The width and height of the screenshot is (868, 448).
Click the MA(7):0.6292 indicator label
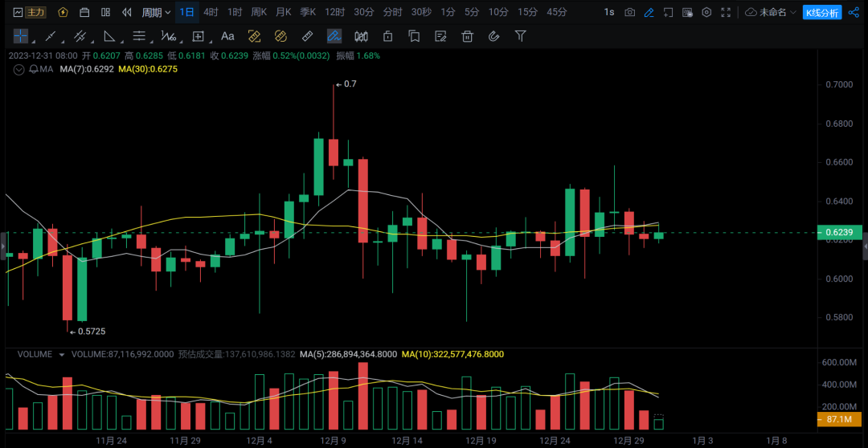point(87,69)
